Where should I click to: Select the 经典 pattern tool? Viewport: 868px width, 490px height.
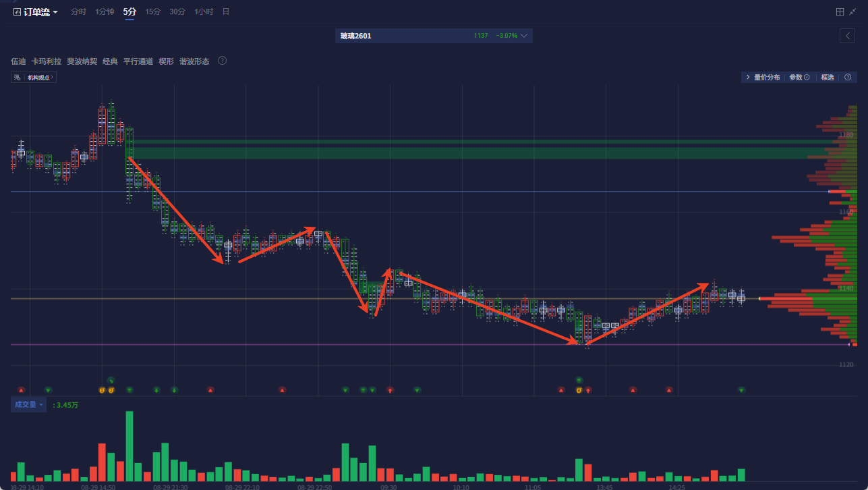click(110, 61)
